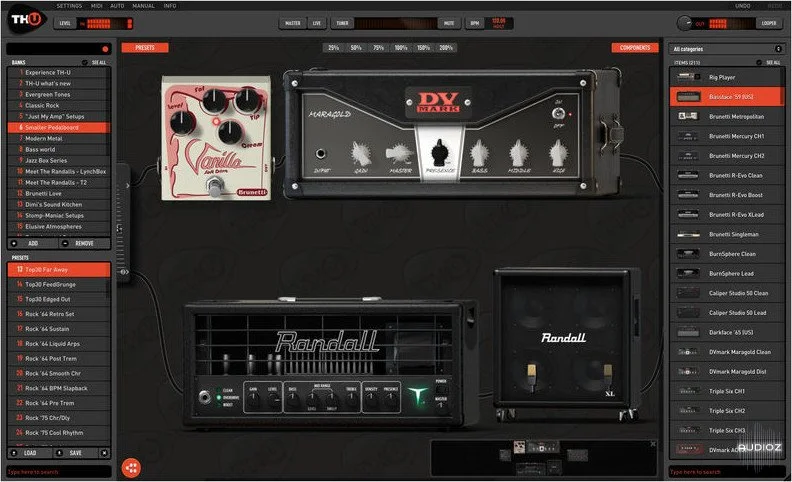Set zoom to 50%

click(356, 48)
